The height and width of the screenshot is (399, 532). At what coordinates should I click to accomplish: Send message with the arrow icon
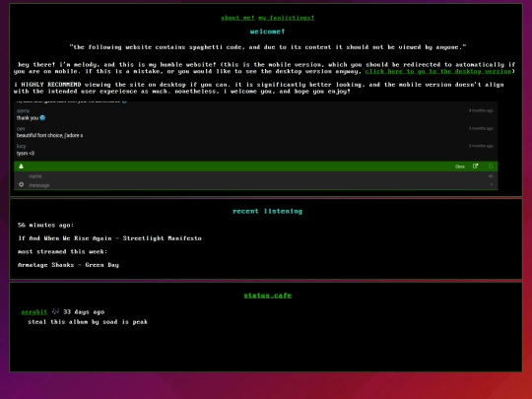pos(492,184)
